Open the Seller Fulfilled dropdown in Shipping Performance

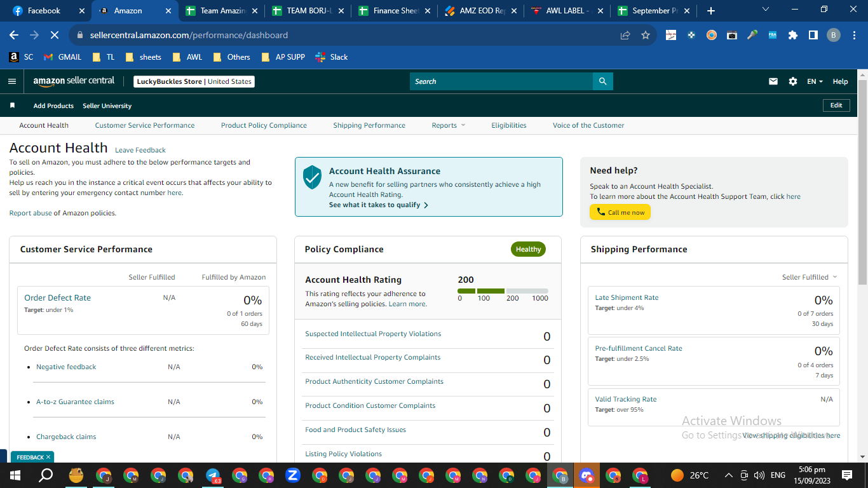click(x=810, y=277)
